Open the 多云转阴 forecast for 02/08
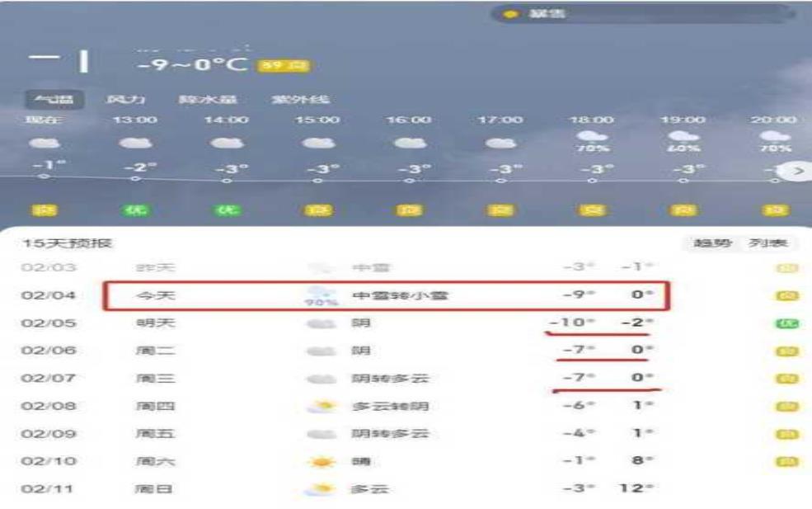Screen dimensions: 812x509 391,406
